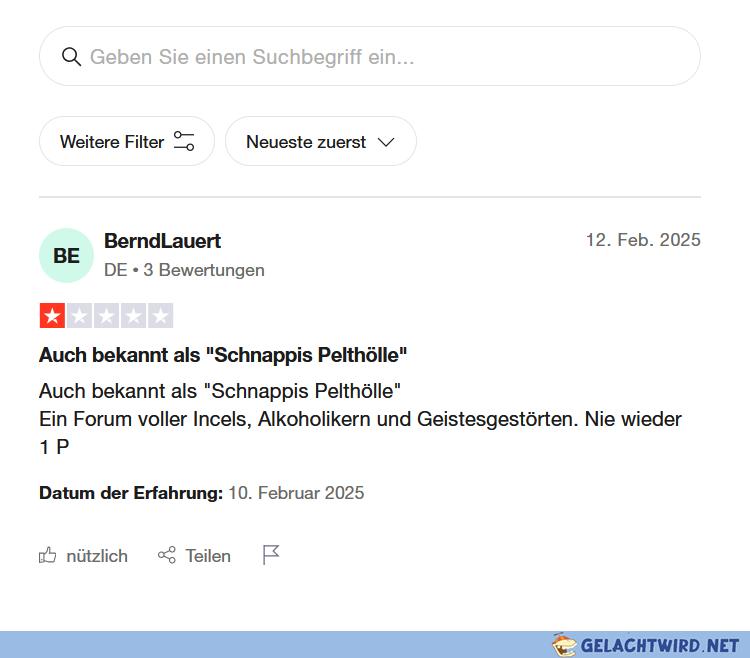This screenshot has width=750, height=658.
Task: Open the review title 'Auch bekannt als Schnappis Pelthölle'
Action: 223,355
